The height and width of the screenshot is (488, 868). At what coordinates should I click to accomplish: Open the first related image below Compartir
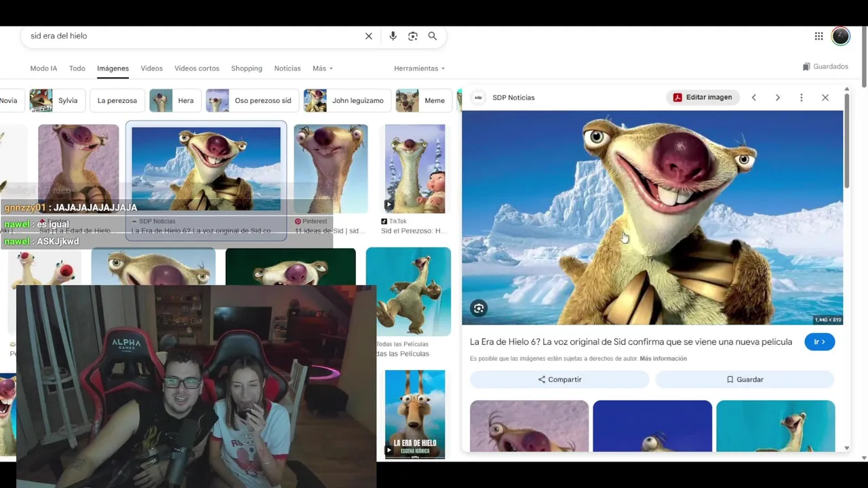530,426
